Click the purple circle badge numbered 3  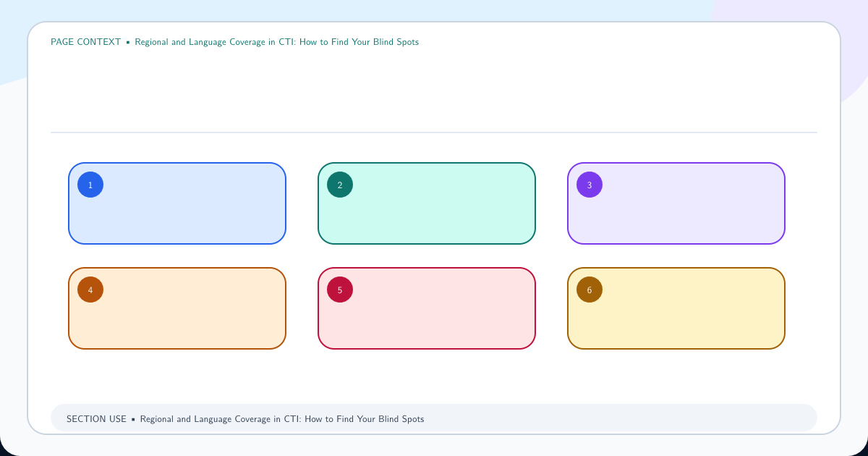tap(590, 185)
